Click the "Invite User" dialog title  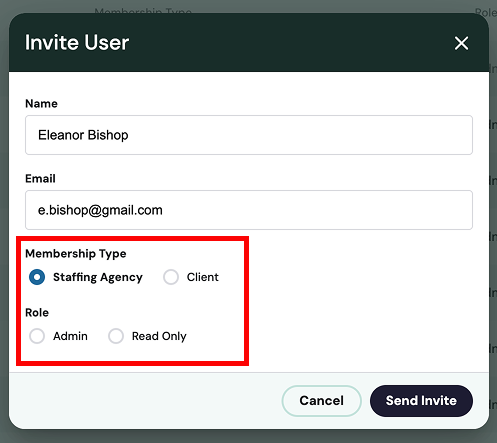[77, 43]
